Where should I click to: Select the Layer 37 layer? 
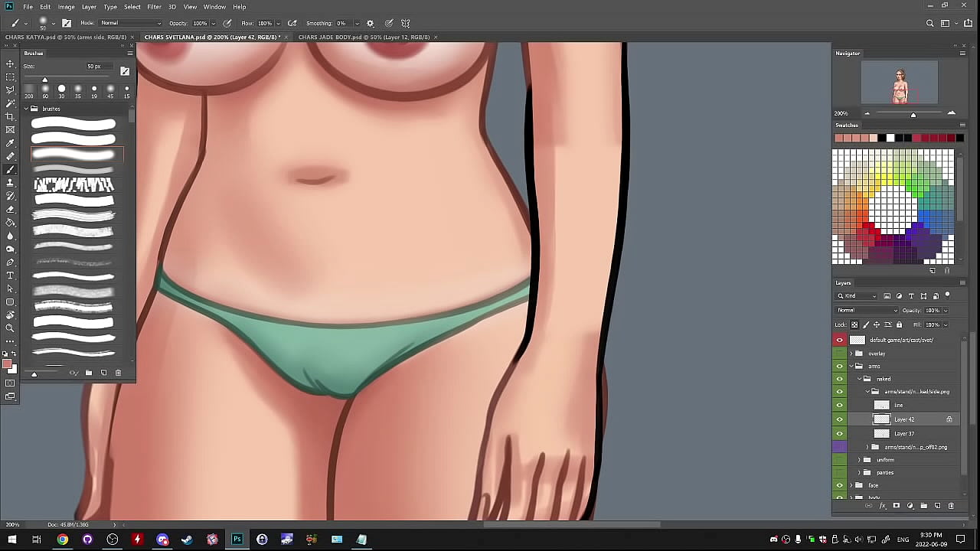tap(904, 433)
